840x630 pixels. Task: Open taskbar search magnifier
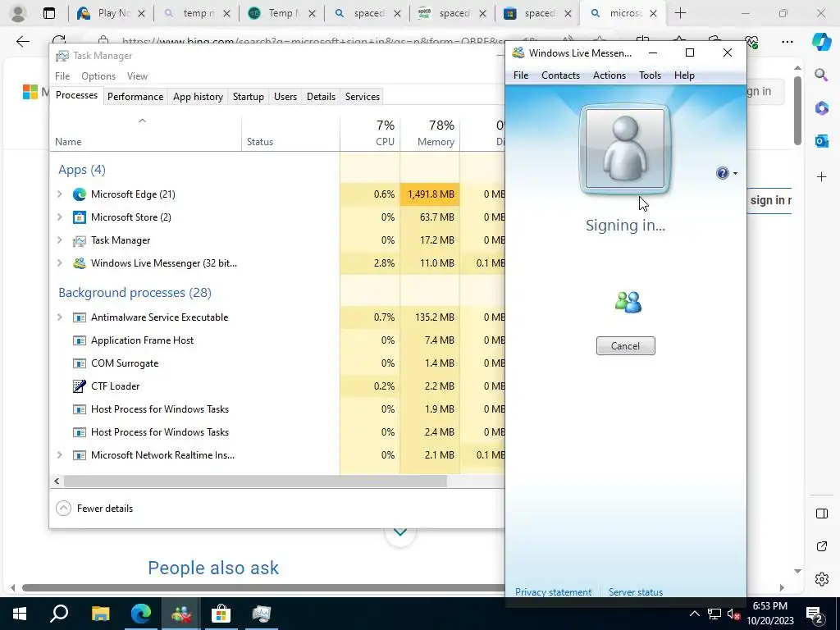tap(59, 614)
